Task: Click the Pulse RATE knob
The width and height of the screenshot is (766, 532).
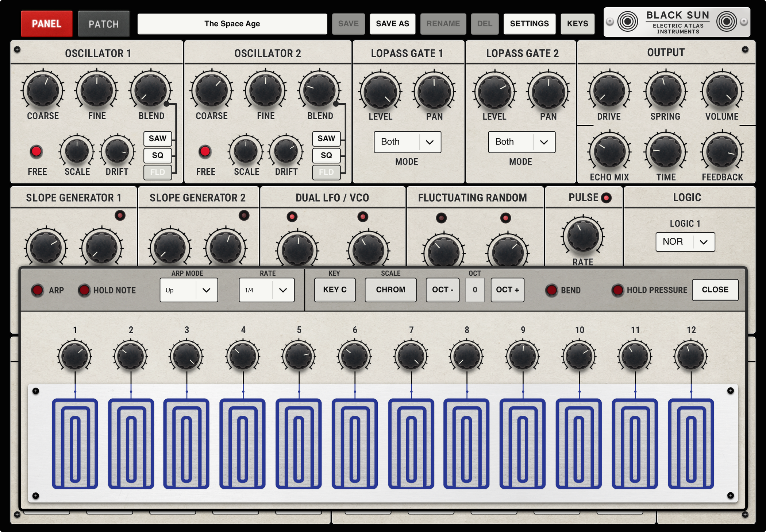Action: 583,236
